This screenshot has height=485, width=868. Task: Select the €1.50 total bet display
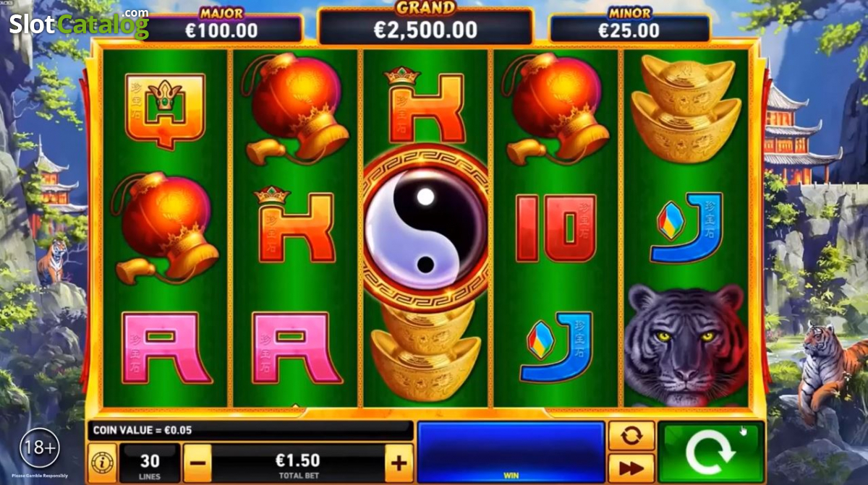298,463
